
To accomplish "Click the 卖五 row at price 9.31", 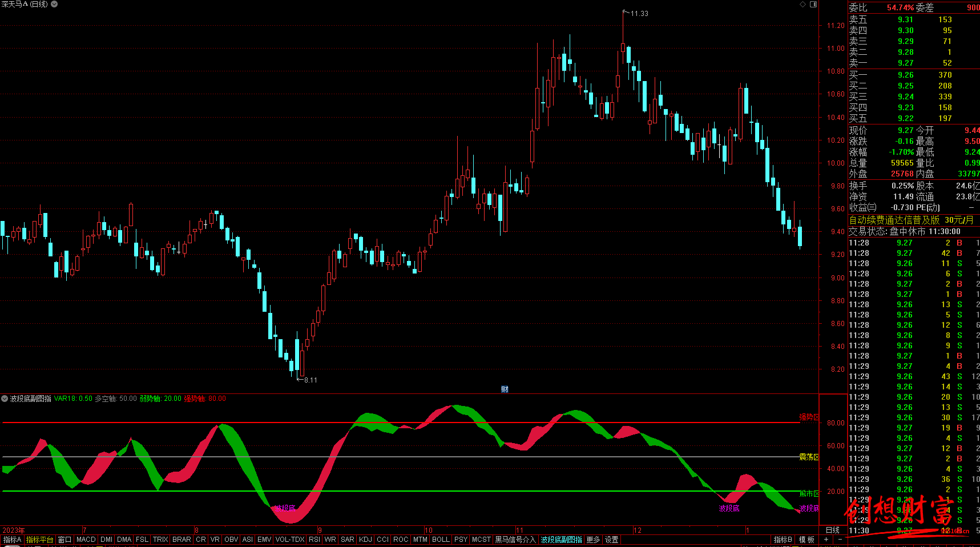I will (x=914, y=19).
